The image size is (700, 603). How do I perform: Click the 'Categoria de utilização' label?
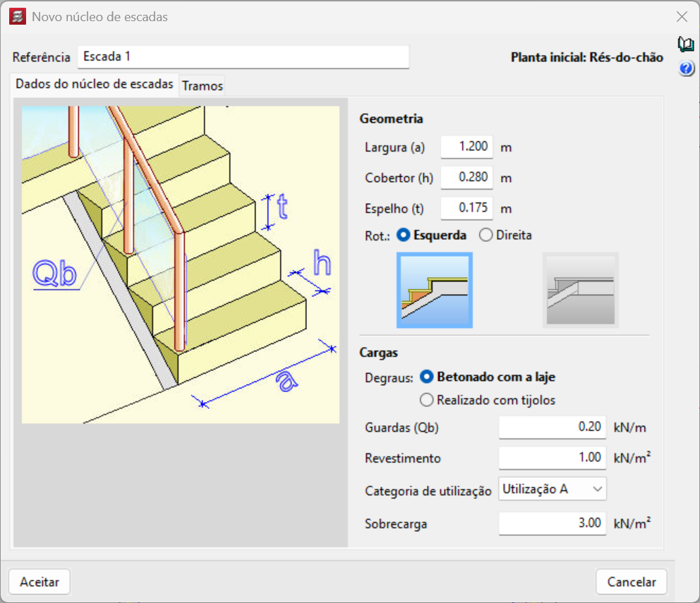coord(428,491)
